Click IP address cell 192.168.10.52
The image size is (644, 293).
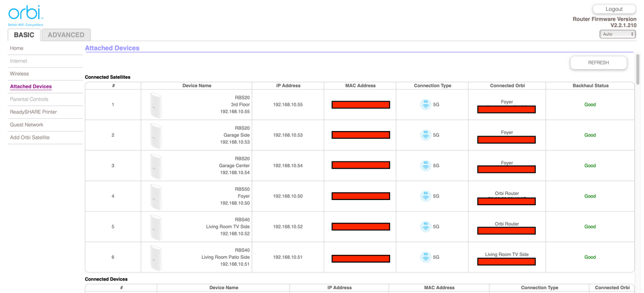[288, 227]
